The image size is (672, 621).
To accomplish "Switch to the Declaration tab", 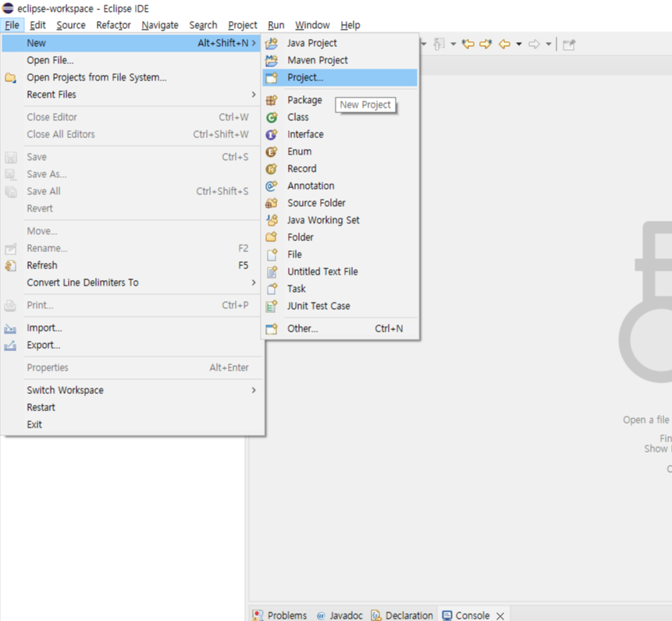I will [403, 616].
